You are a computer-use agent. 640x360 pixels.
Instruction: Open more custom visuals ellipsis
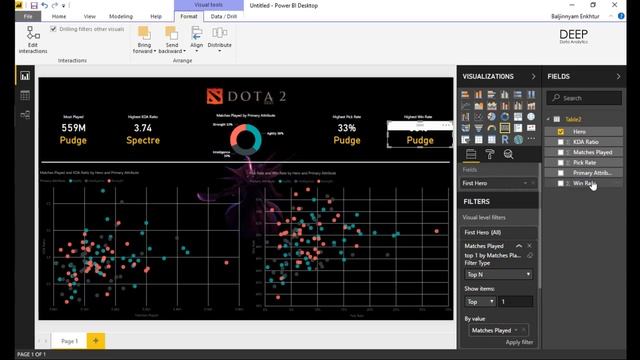(531, 140)
